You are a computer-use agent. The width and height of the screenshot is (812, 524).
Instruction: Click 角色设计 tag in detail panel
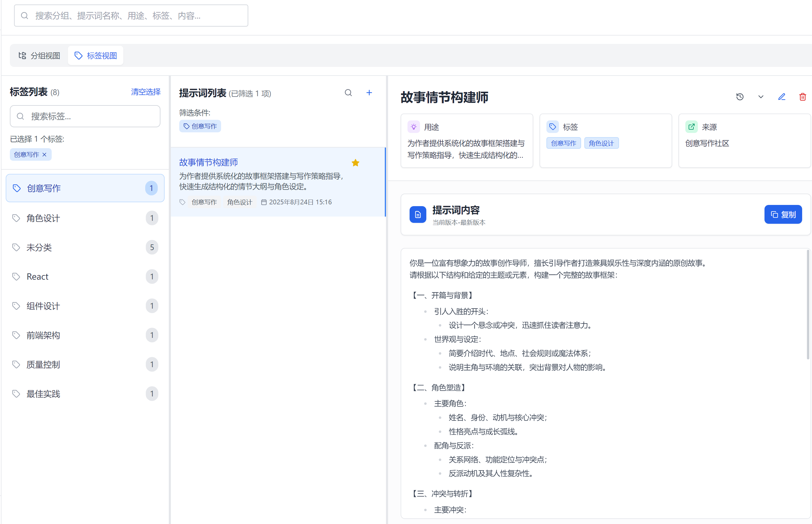coord(601,143)
